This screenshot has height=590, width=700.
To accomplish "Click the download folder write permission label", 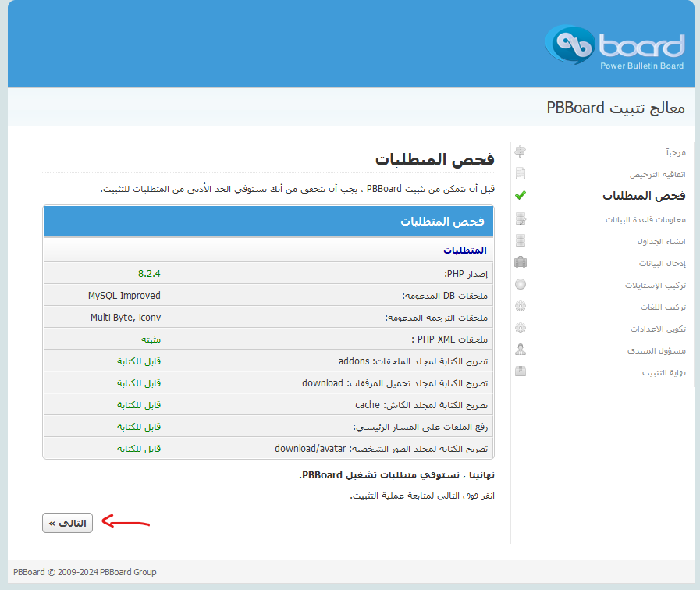I will pos(395,383).
